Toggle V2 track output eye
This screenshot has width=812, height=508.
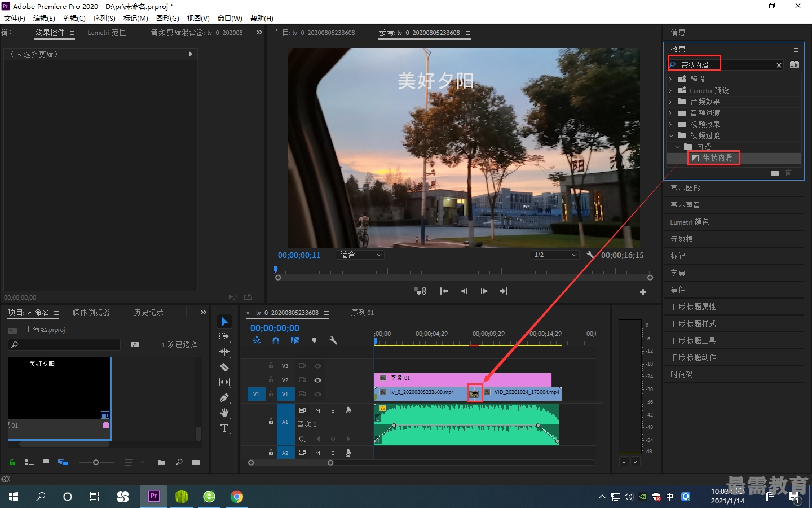[317, 380]
